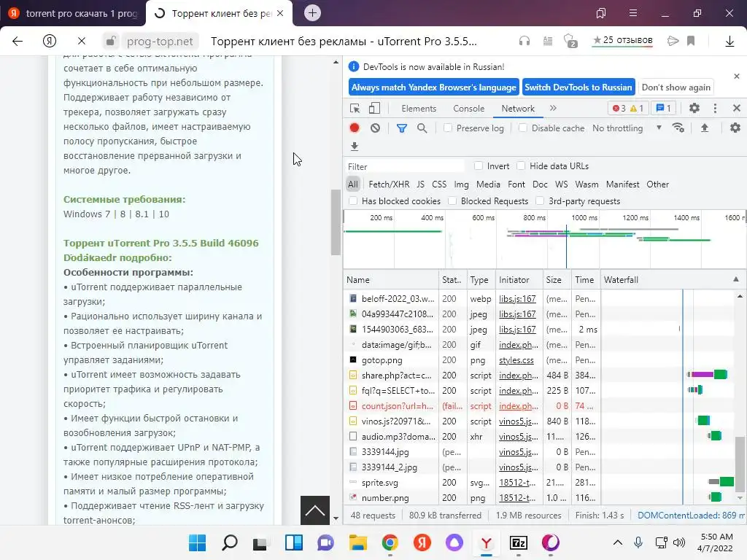Viewport: 747px width, 560px height.
Task: Check the Invert filter checkbox
Action: [479, 166]
